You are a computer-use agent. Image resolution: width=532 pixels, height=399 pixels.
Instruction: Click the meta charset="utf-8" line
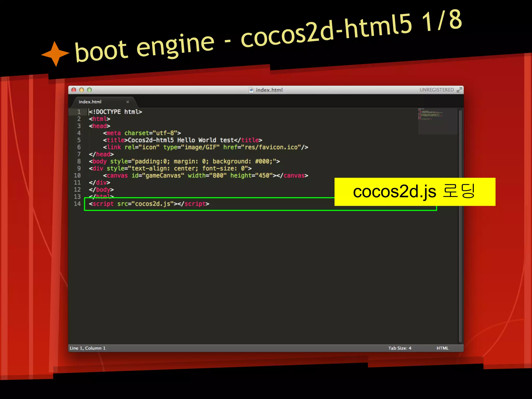coord(142,133)
